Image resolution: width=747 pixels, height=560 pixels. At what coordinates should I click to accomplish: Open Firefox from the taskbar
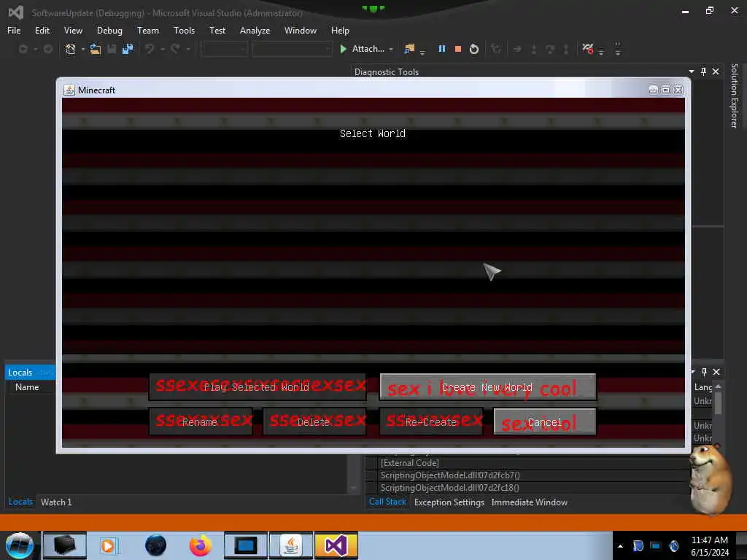200,545
